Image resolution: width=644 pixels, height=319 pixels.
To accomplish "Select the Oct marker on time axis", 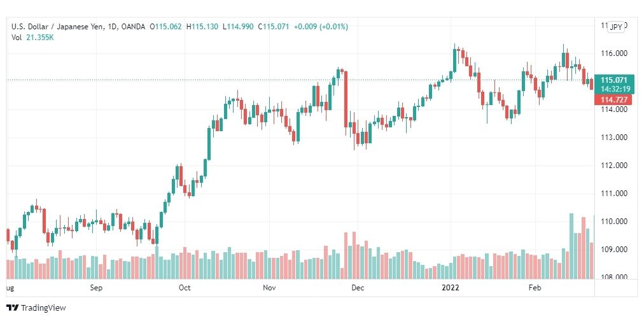I will (x=185, y=288).
